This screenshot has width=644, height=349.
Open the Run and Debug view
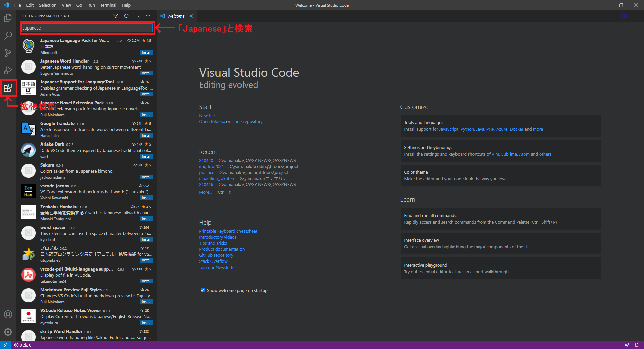pyautogui.click(x=8, y=70)
